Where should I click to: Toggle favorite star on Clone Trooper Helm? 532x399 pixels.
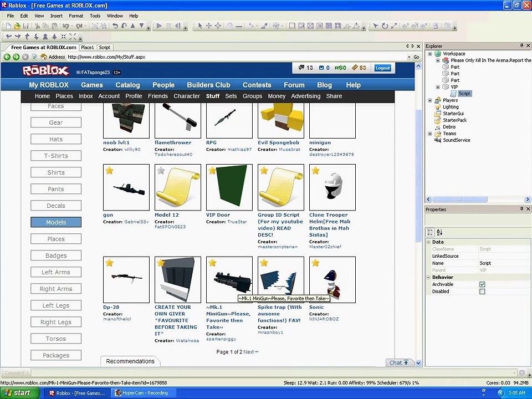pos(315,170)
